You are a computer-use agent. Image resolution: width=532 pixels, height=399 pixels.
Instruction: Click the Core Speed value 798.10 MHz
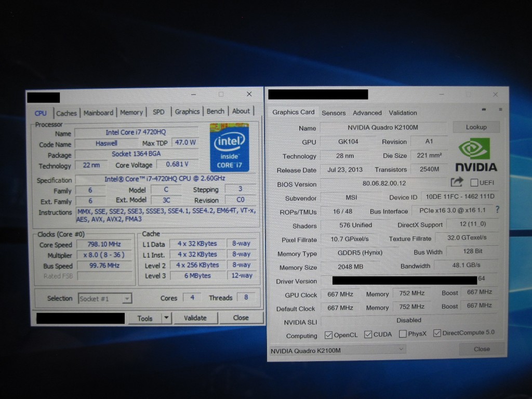(104, 244)
